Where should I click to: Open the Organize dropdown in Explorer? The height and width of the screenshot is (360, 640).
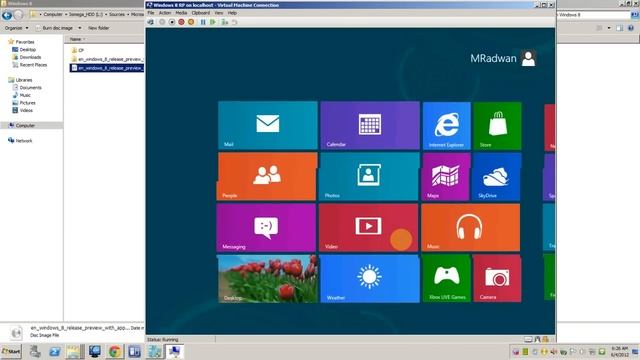pos(16,28)
